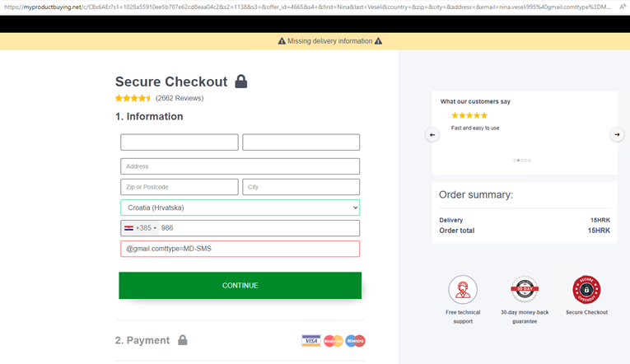Click the Maestro card icon
This screenshot has width=630, height=364.
(355, 340)
